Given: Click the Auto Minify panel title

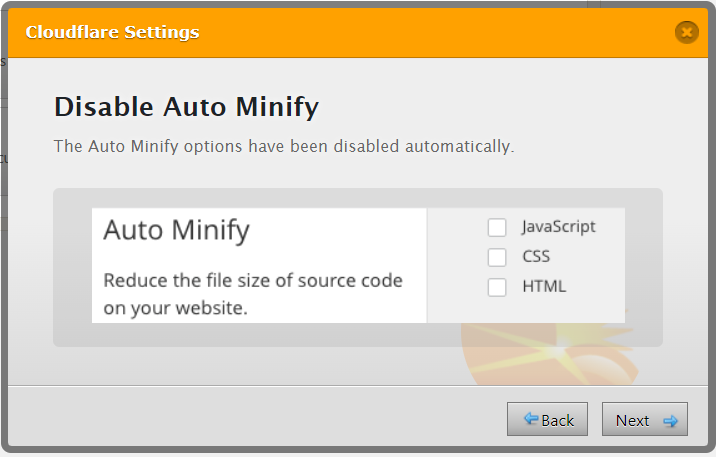Looking at the screenshot, I should 177,231.
